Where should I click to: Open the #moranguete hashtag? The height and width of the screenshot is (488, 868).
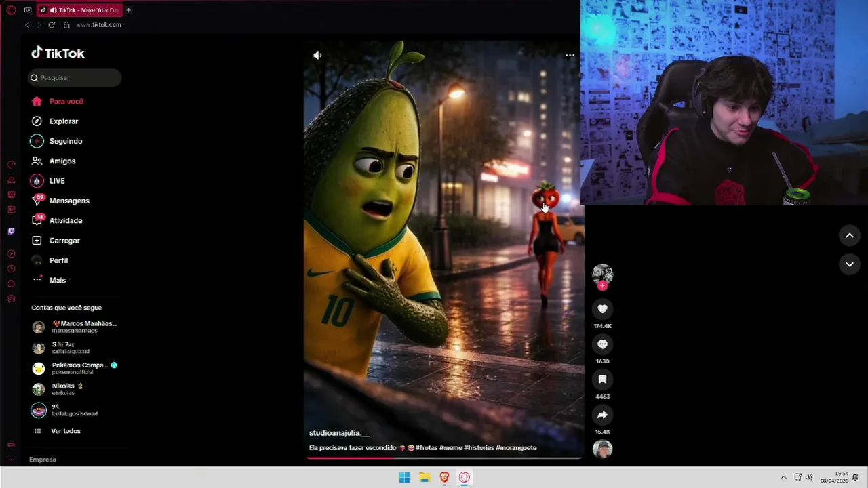(516, 448)
